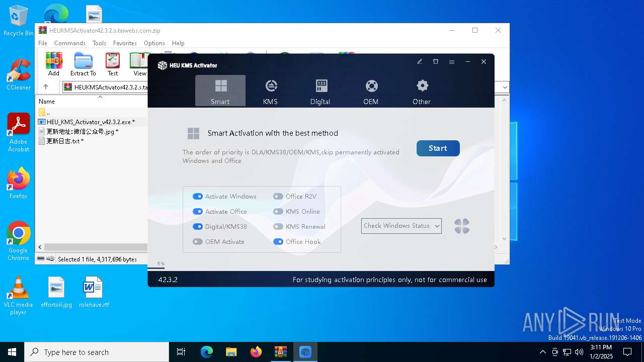Click the shirt skin icon in HEU title bar
This screenshot has width=644, height=362.
(x=436, y=62)
